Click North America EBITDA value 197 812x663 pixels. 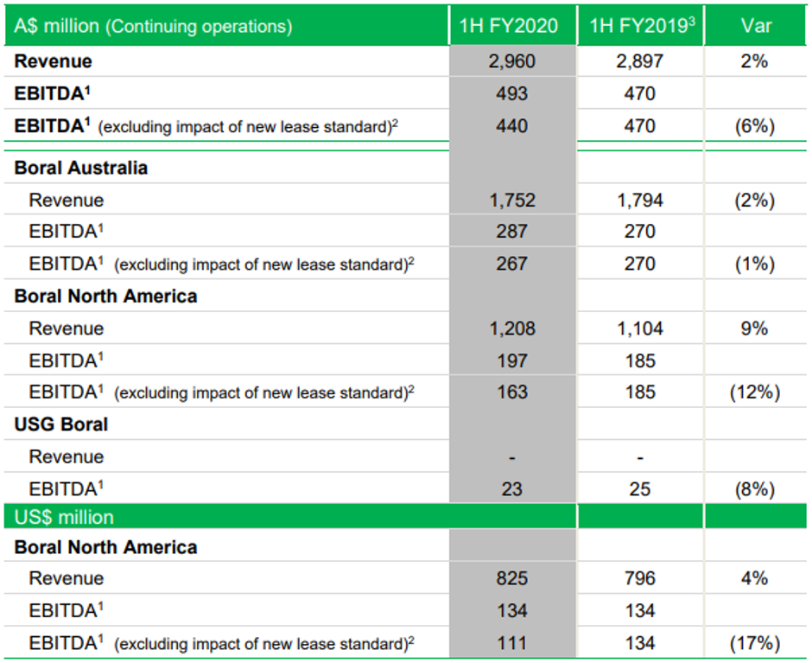point(511,360)
